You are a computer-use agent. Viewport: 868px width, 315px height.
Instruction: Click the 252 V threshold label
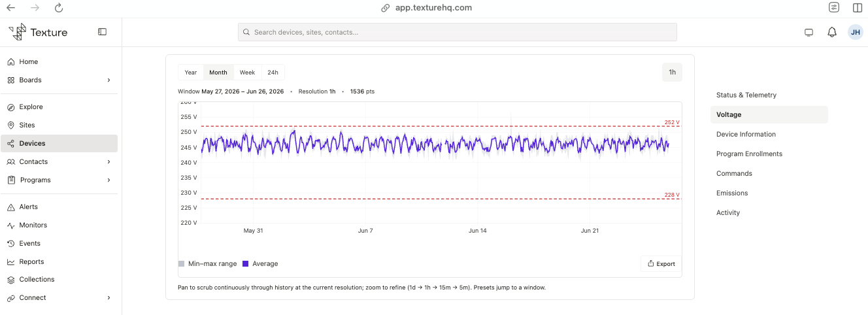672,122
